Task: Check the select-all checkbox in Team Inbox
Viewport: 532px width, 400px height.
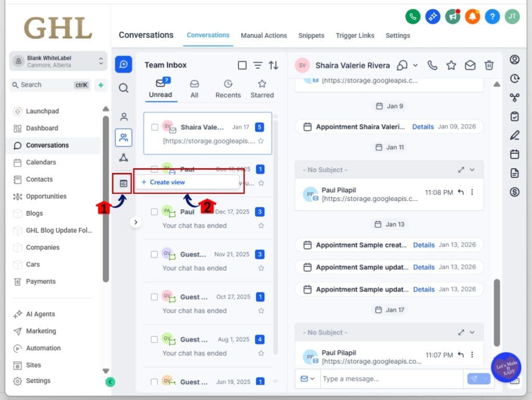Action: (242, 65)
